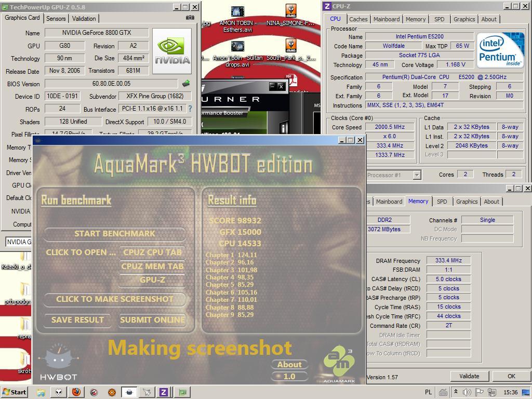Click the Validate button in CPU-Z
532x399 pixels.
[469, 376]
